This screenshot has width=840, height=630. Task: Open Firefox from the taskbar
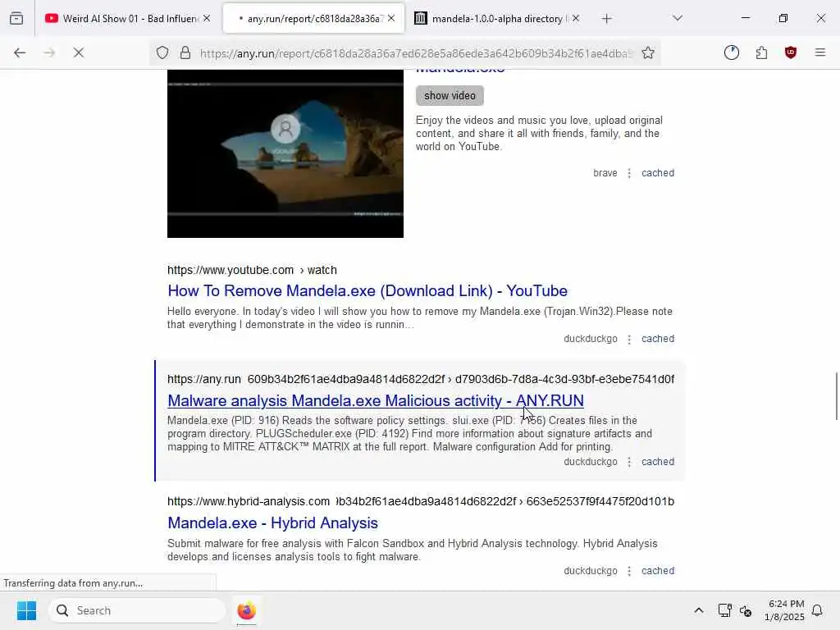(246, 610)
